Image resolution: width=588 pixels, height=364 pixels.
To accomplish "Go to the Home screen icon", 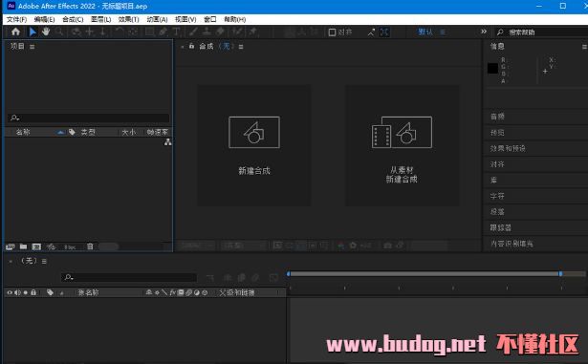I will (15, 32).
